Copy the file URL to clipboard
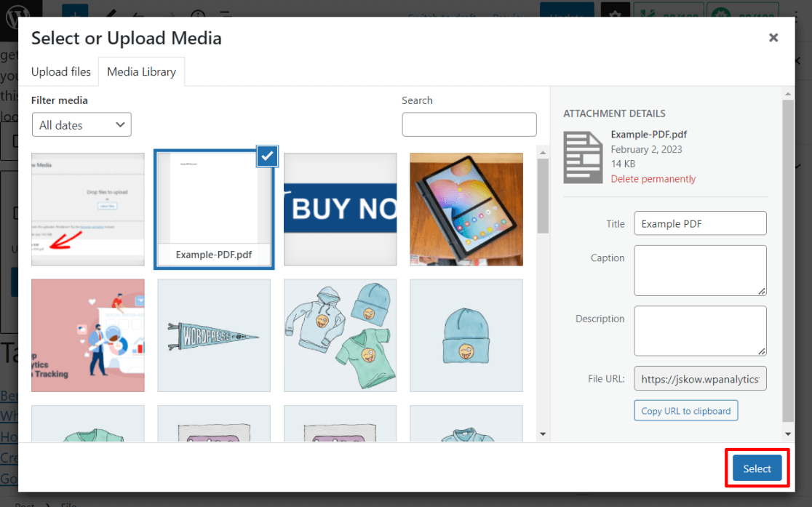 (685, 410)
